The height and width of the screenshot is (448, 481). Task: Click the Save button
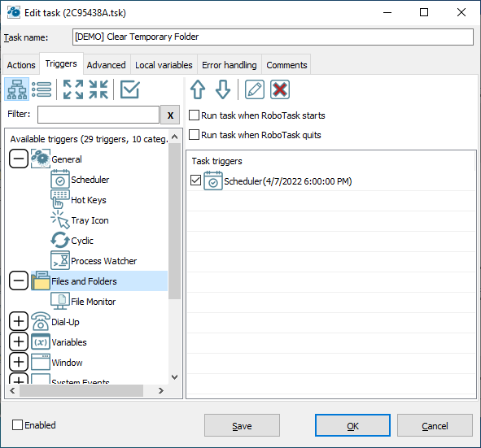tap(242, 425)
